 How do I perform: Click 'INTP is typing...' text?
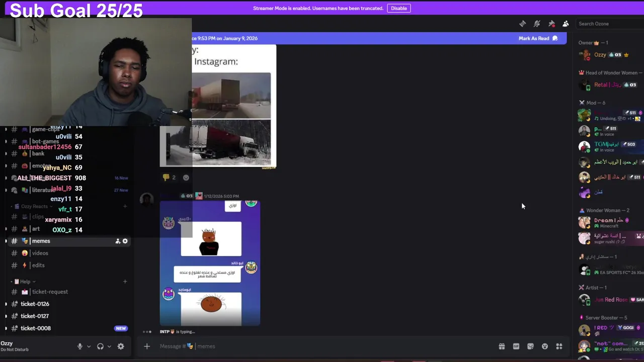(x=177, y=332)
